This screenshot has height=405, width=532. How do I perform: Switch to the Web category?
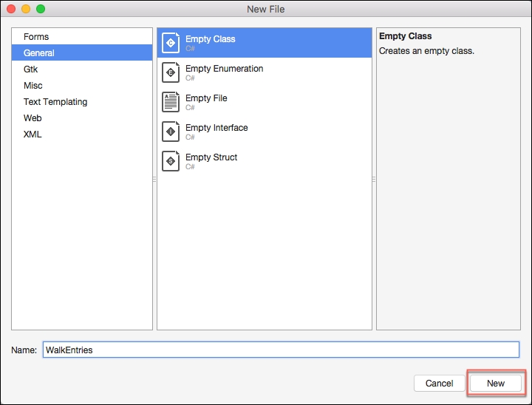(x=33, y=118)
